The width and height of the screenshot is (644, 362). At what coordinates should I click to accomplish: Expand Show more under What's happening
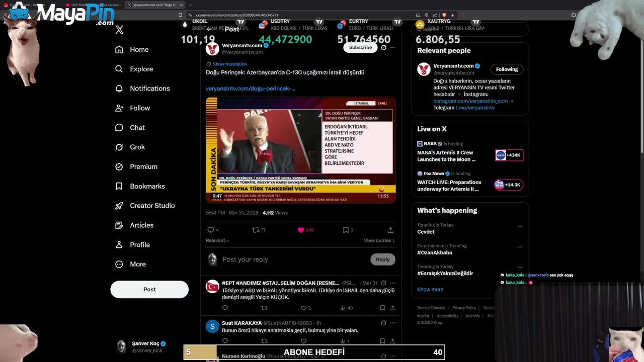pyautogui.click(x=430, y=290)
